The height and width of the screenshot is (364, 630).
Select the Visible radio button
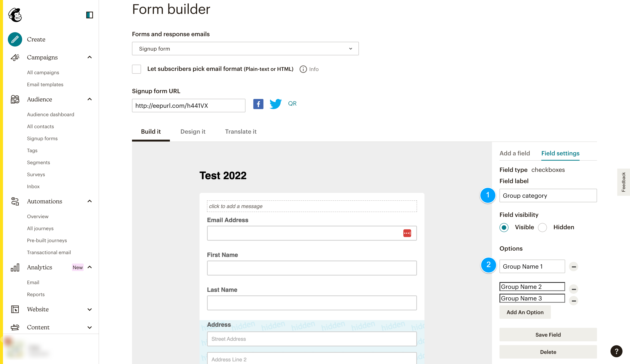[x=504, y=227]
